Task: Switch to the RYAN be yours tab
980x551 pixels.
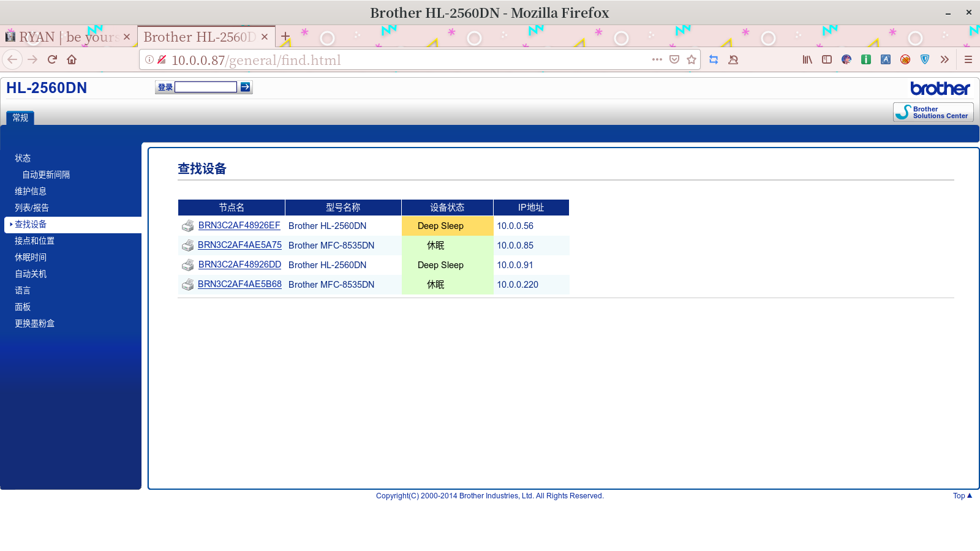Action: [x=69, y=37]
